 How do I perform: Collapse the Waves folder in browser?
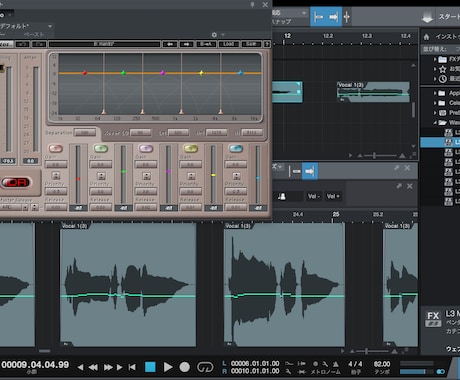tap(435, 123)
